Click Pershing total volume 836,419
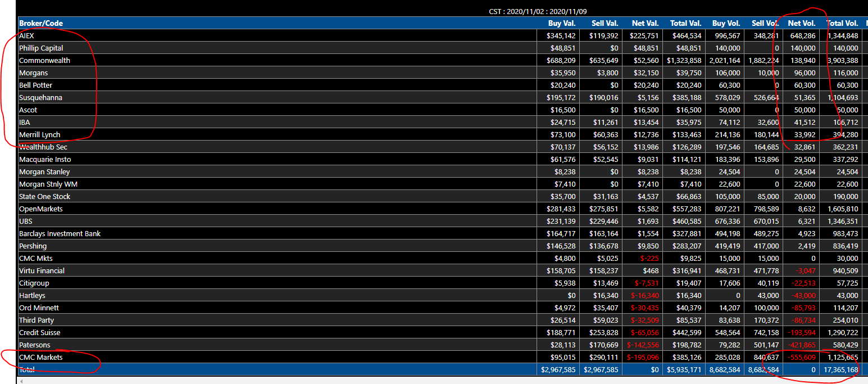The height and width of the screenshot is (384, 868). pyautogui.click(x=845, y=246)
